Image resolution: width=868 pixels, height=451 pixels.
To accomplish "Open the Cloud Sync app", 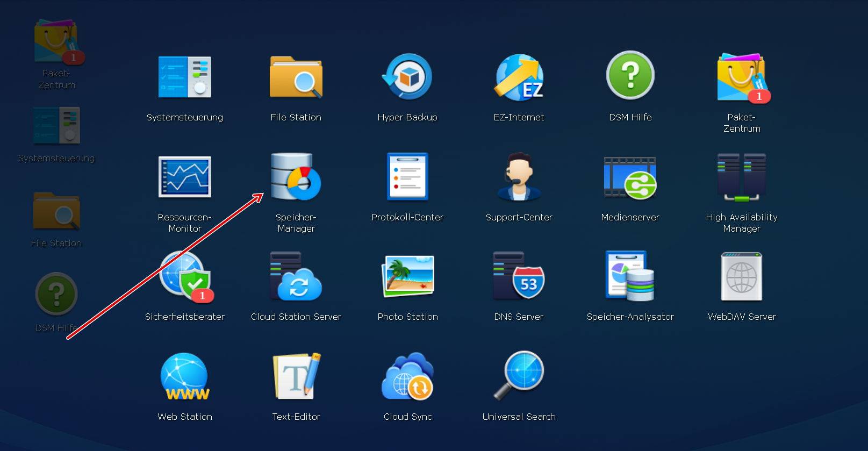I will [x=407, y=376].
